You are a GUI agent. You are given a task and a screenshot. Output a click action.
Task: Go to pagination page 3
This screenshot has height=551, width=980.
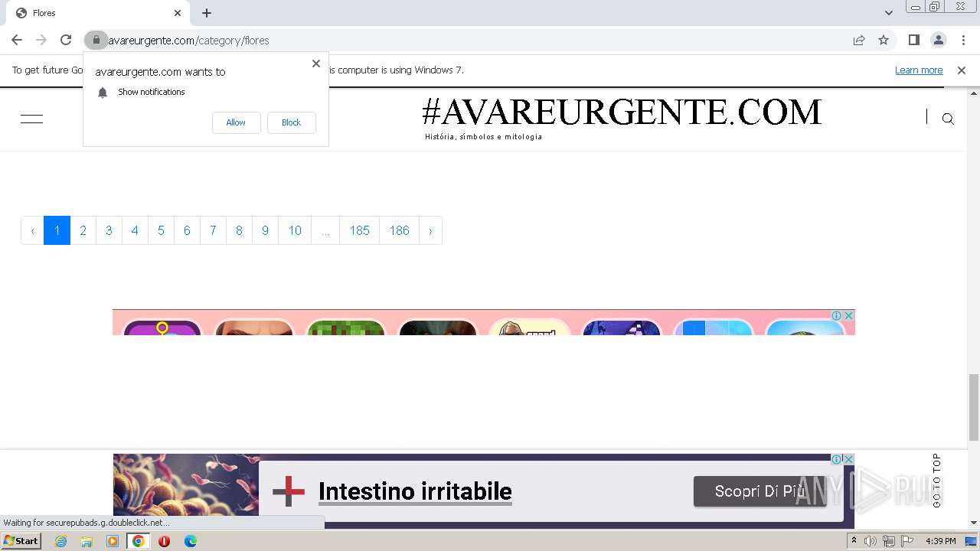pyautogui.click(x=109, y=230)
